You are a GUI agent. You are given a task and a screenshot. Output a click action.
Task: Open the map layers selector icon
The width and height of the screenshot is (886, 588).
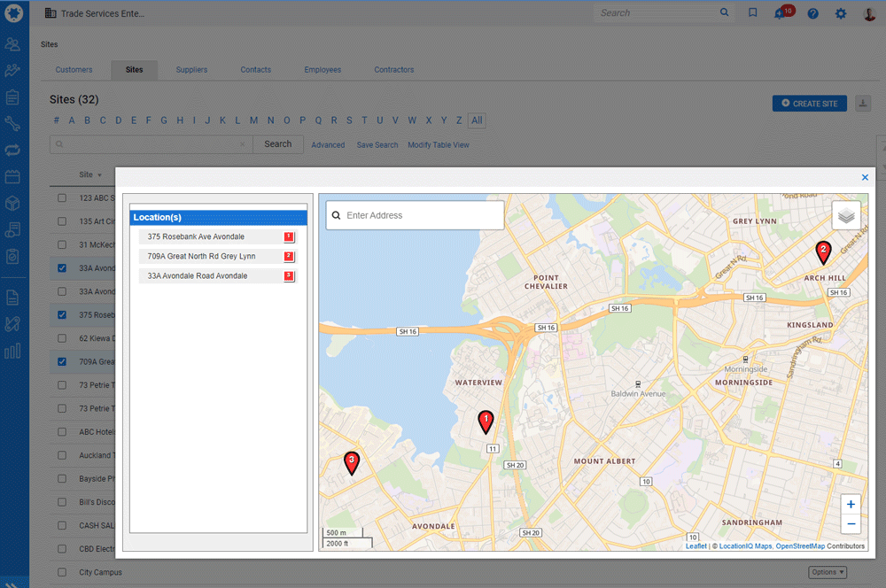click(846, 215)
